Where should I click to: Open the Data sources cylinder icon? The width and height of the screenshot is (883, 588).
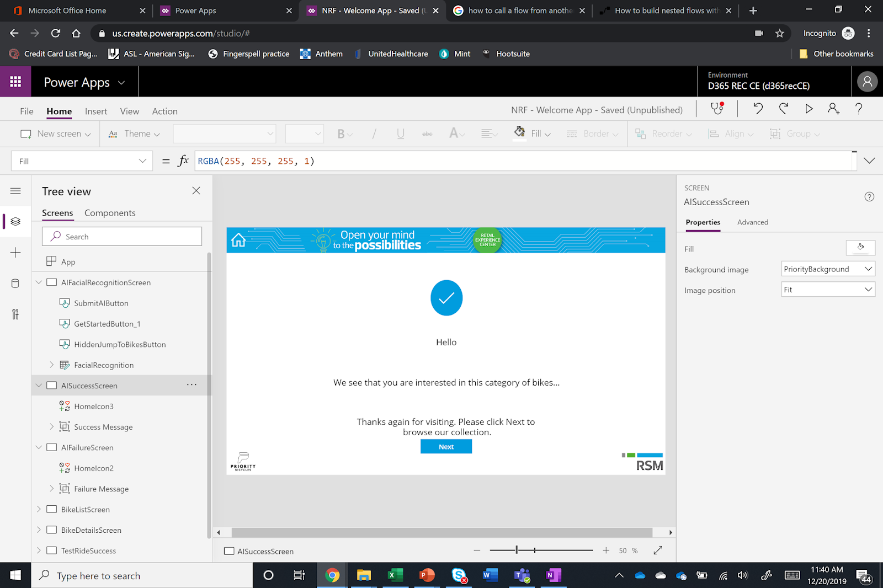(x=15, y=283)
